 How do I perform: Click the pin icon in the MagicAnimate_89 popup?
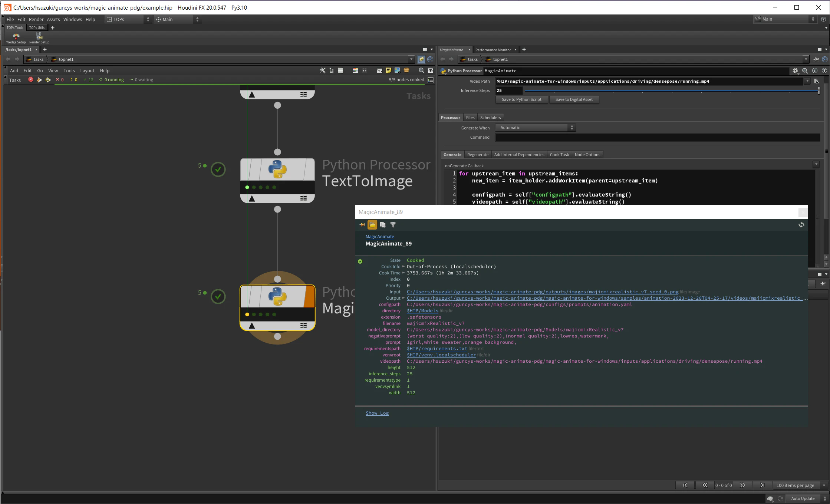click(x=362, y=225)
